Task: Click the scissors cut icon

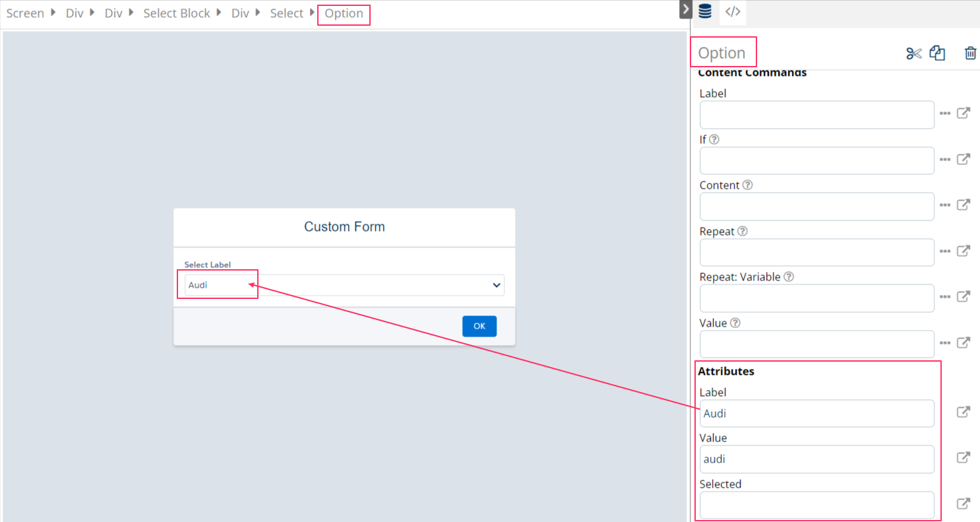Action: (x=913, y=53)
